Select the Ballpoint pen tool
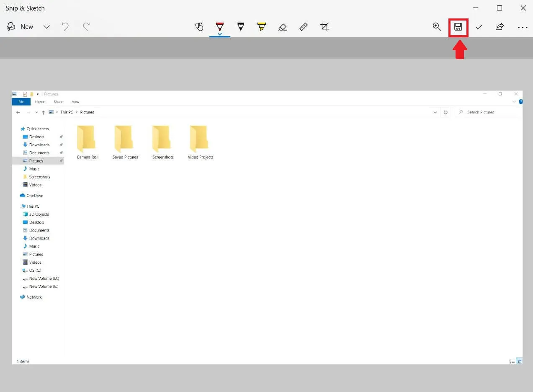533x392 pixels. [x=220, y=26]
